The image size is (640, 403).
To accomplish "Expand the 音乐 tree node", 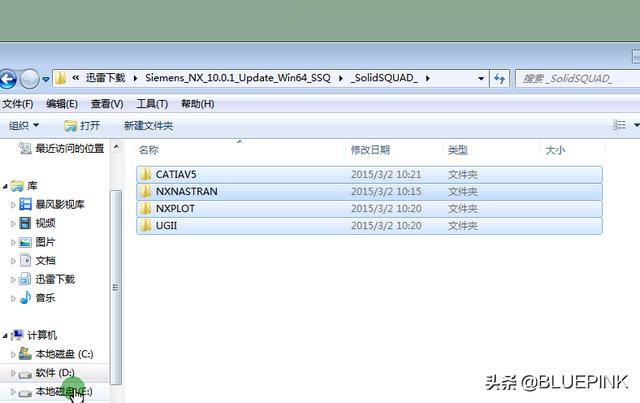I will click(x=13, y=299).
